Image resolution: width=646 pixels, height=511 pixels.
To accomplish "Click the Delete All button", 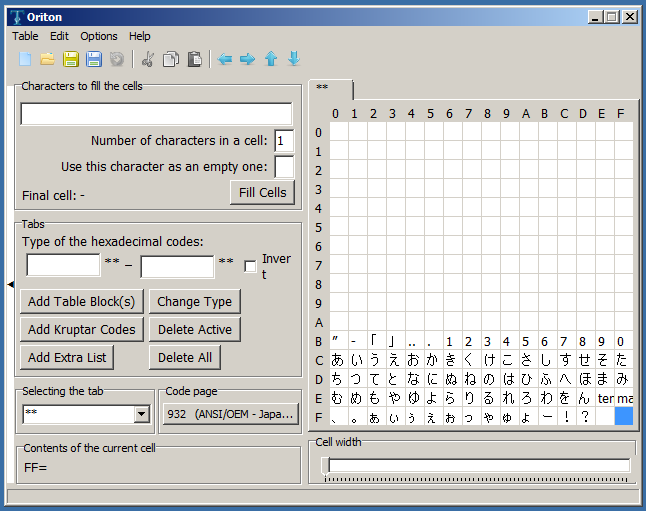I will point(185,358).
